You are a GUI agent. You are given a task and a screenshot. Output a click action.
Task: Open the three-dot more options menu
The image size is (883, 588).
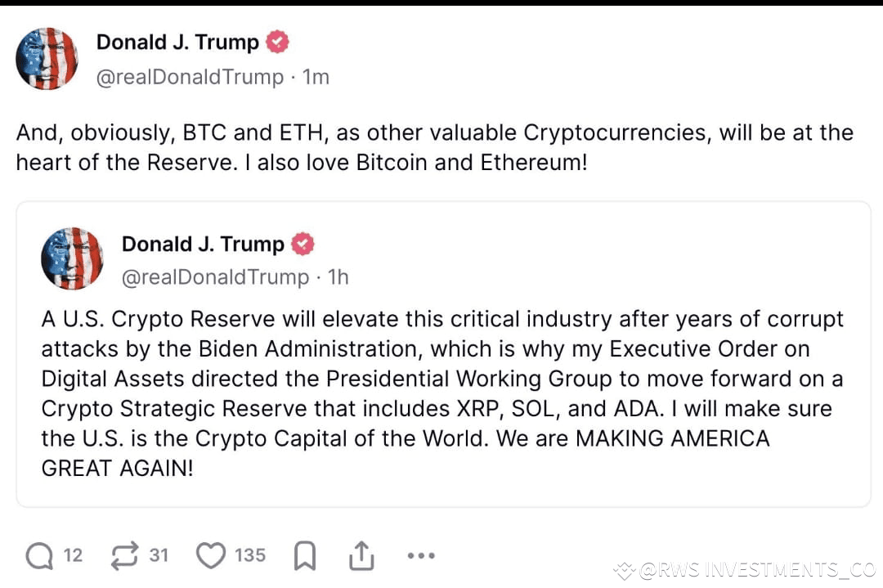tap(421, 555)
